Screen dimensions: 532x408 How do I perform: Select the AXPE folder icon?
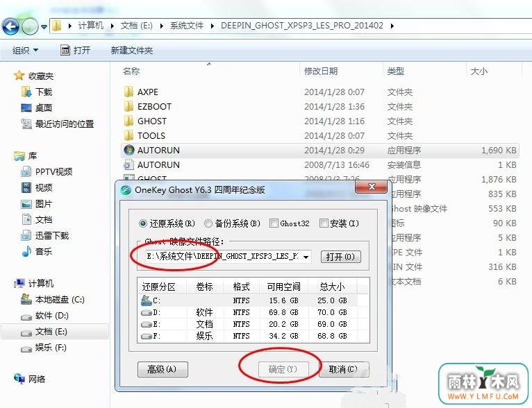tap(128, 92)
